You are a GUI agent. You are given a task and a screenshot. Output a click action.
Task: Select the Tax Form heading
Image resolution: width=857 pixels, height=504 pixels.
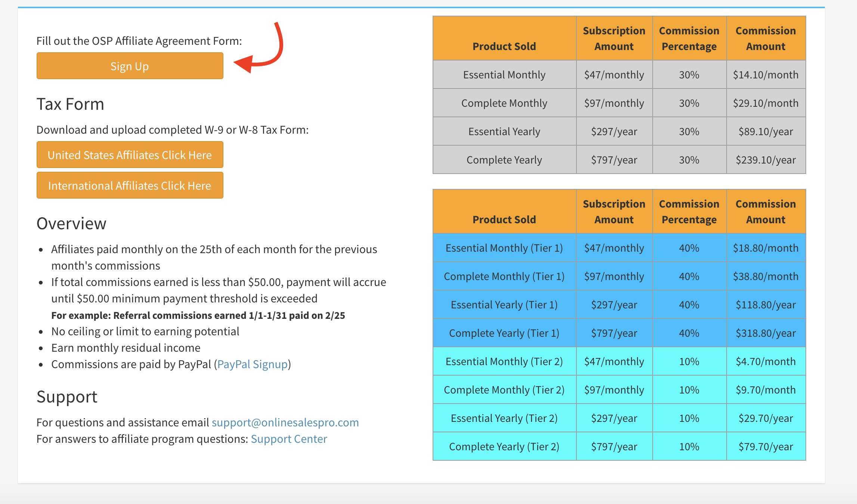[70, 104]
